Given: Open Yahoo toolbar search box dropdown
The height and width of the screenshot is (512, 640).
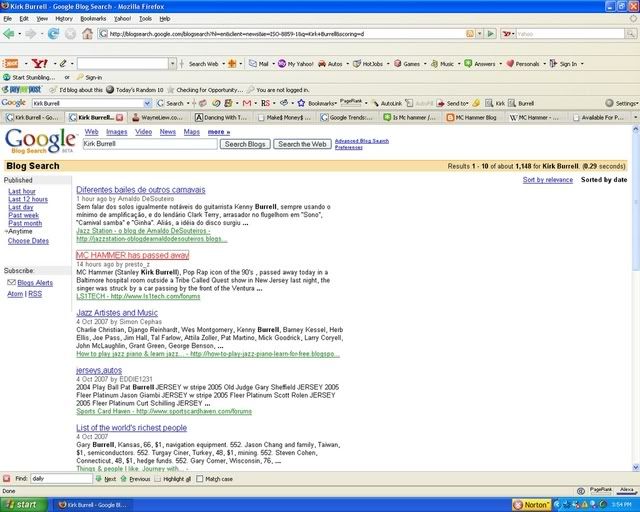Looking at the screenshot, I should point(173,64).
